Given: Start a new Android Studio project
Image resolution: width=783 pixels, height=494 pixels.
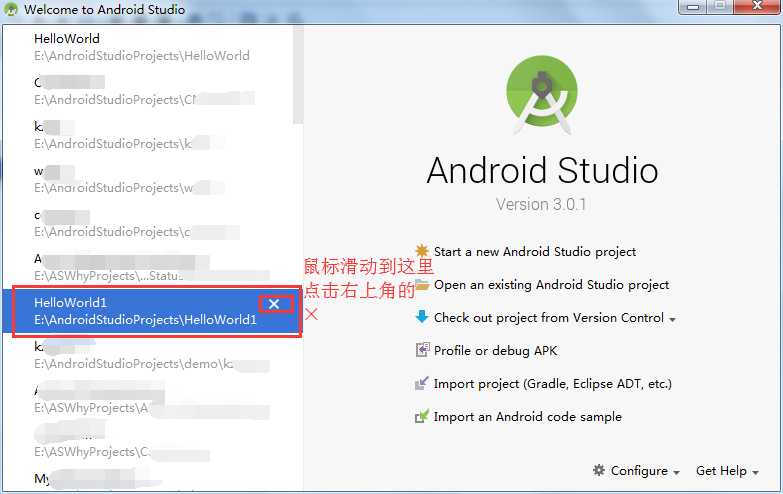Looking at the screenshot, I should [x=535, y=252].
